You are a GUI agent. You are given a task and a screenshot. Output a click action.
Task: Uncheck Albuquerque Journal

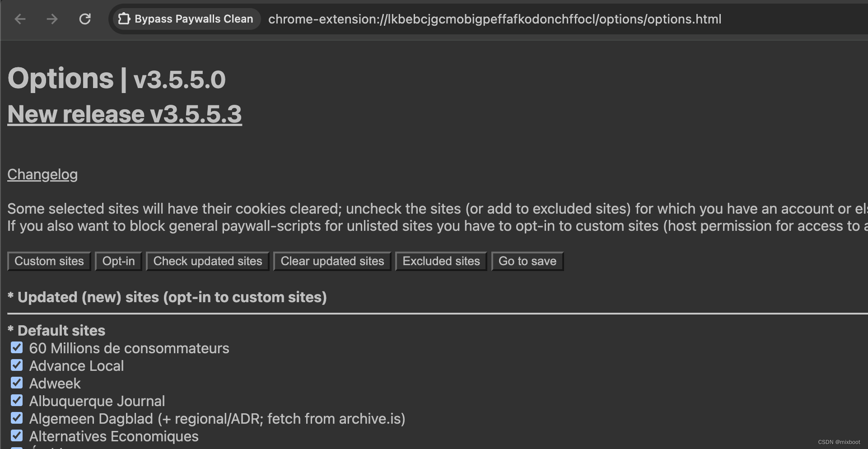pyautogui.click(x=17, y=400)
